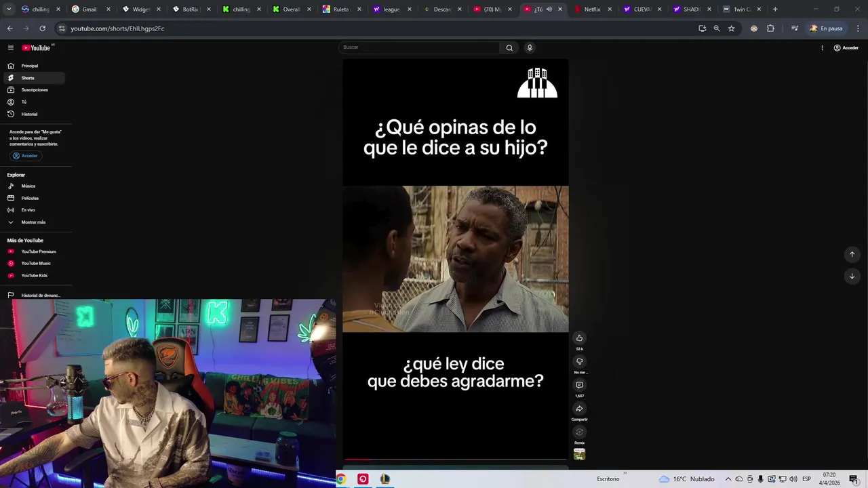The width and height of the screenshot is (868, 488).
Task: Open the Tú section
Action: pos(35,102)
